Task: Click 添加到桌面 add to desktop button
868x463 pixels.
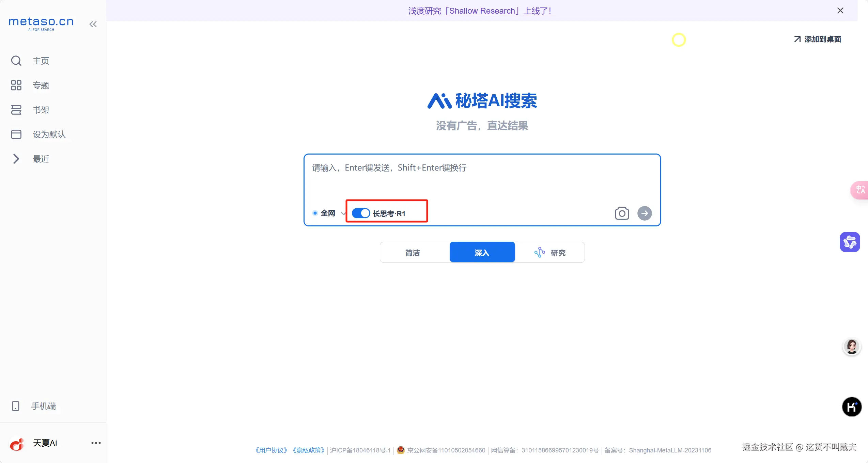Action: (x=817, y=39)
